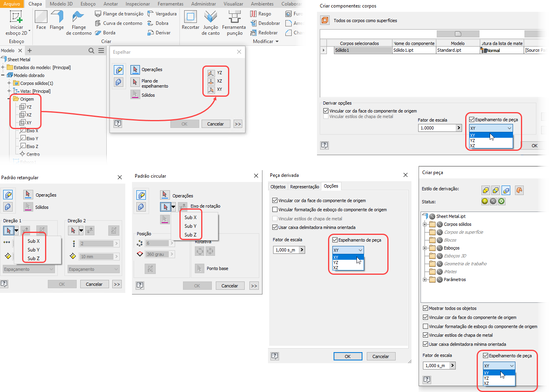Switch to the Modelo 3D ribbon tab
Image resolution: width=549 pixels, height=392 pixels.
tap(61, 4)
